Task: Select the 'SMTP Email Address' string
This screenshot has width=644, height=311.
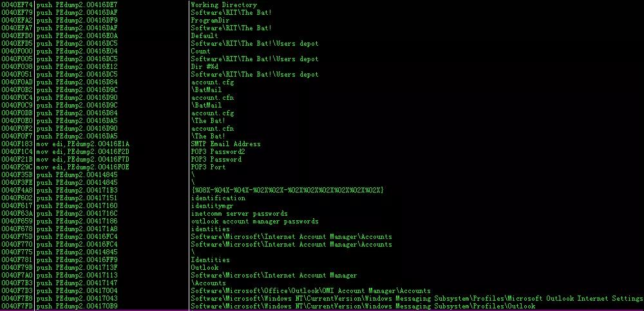Action: 225,144
